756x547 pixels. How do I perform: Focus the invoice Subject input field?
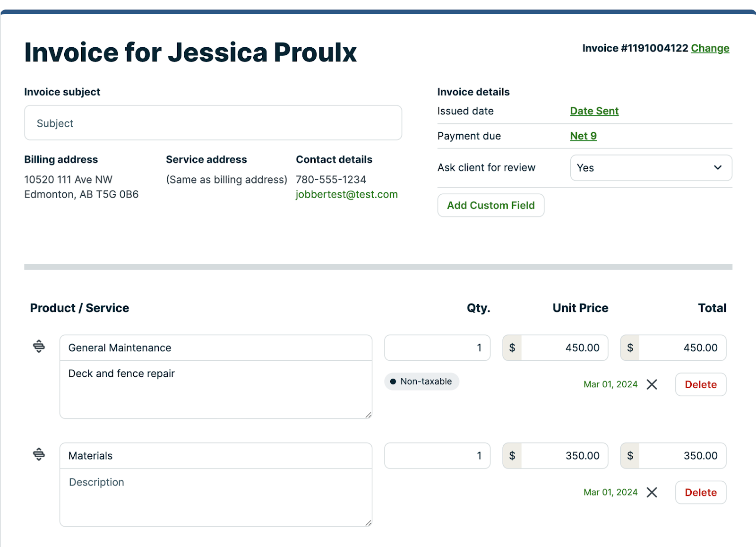(213, 123)
